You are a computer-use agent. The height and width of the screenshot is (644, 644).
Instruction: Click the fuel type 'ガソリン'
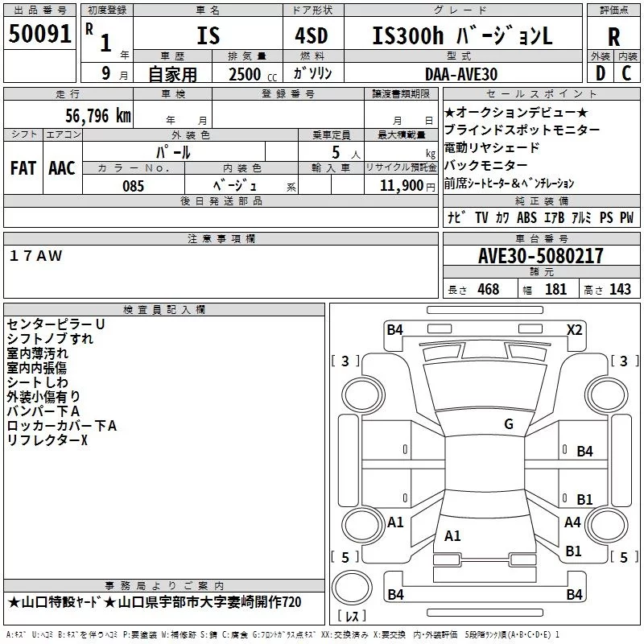point(312,73)
